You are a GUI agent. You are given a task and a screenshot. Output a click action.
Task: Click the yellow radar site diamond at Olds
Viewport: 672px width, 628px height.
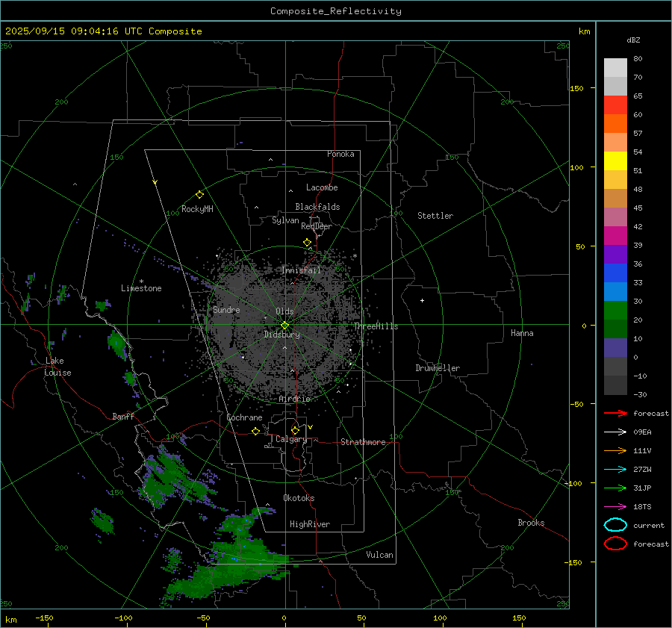coord(285,326)
